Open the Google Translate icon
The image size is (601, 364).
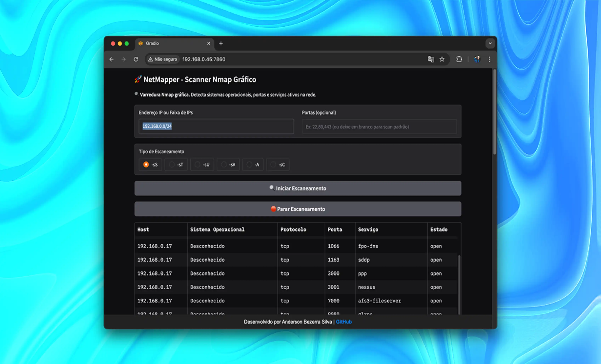[431, 59]
